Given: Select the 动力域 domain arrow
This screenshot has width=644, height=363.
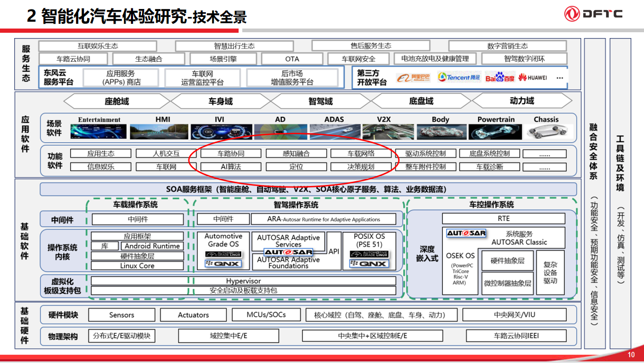Looking at the screenshot, I should (522, 101).
